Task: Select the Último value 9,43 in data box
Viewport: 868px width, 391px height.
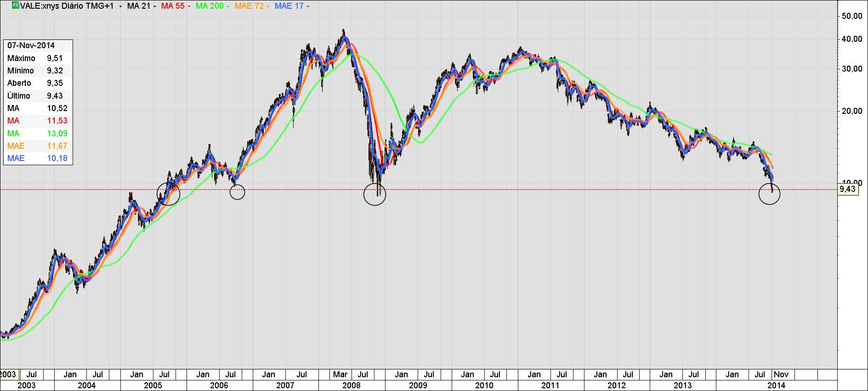Action: pos(55,96)
